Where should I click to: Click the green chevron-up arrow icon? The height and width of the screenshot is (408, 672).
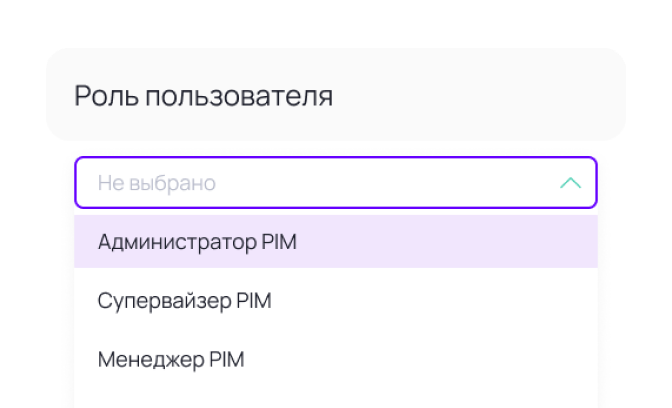(570, 183)
